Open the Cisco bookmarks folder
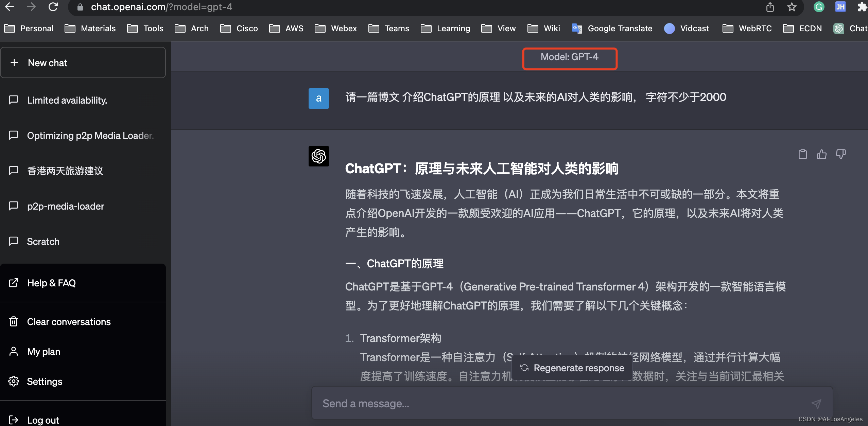The width and height of the screenshot is (868, 426). point(239,28)
